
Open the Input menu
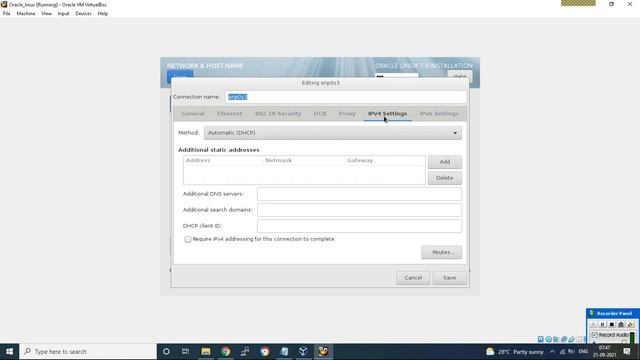pos(63,13)
